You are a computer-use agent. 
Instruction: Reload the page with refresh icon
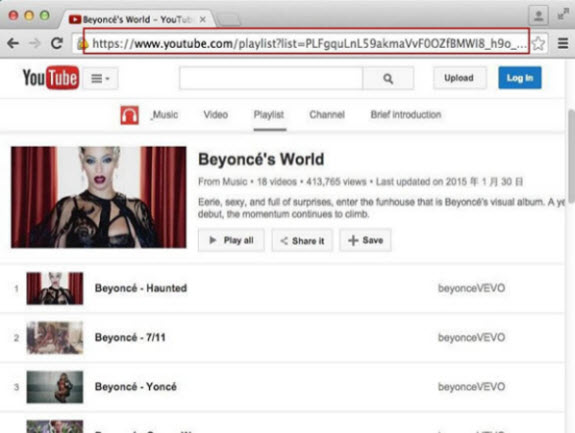point(57,43)
